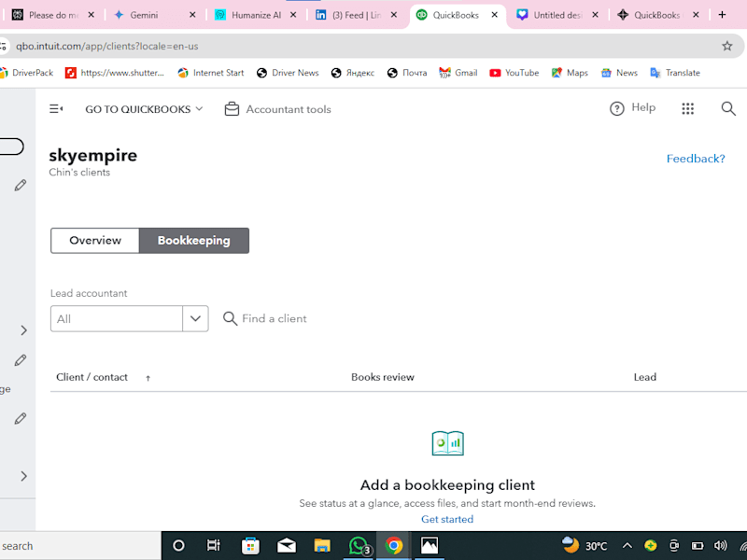The height and width of the screenshot is (560, 747).
Task: Open the YouTube bookmark
Action: coord(514,73)
